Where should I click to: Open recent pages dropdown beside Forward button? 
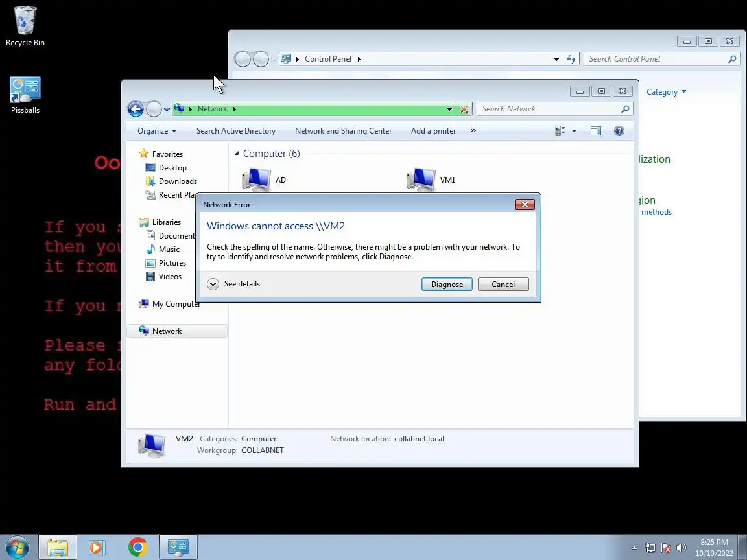[167, 110]
